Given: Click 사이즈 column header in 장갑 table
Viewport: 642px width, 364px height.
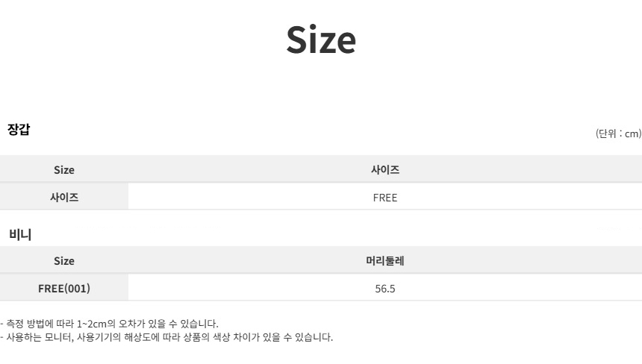Looking at the screenshot, I should pyautogui.click(x=385, y=169).
